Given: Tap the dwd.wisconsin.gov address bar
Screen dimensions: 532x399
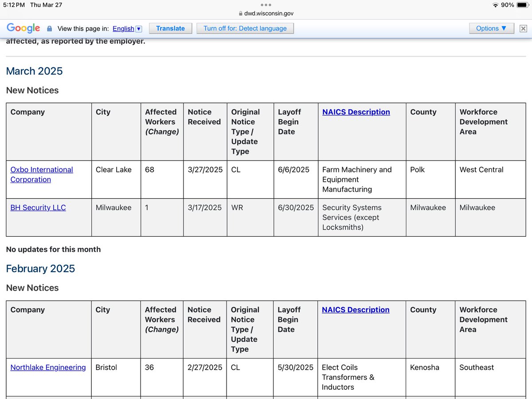Looking at the screenshot, I should [266, 13].
